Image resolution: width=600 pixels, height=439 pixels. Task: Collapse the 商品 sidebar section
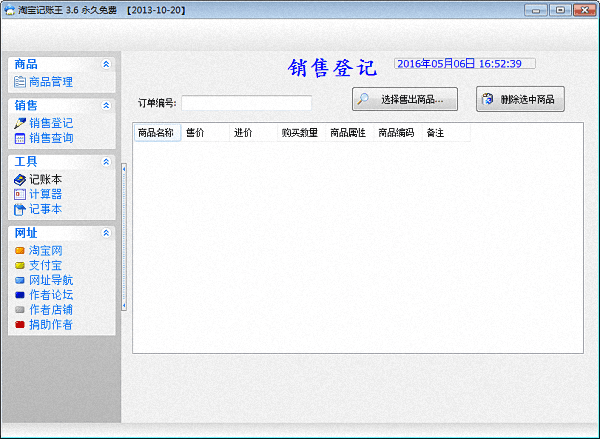[106, 64]
